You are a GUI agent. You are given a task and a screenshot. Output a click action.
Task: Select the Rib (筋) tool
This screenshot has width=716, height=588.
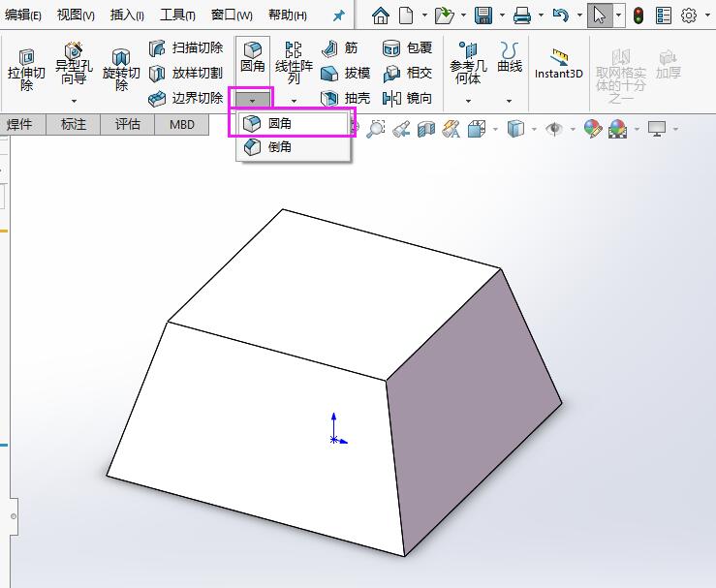(340, 47)
